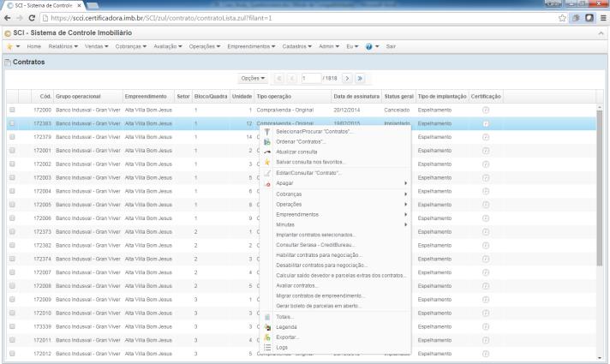Jump to last page double arrow

360,78
